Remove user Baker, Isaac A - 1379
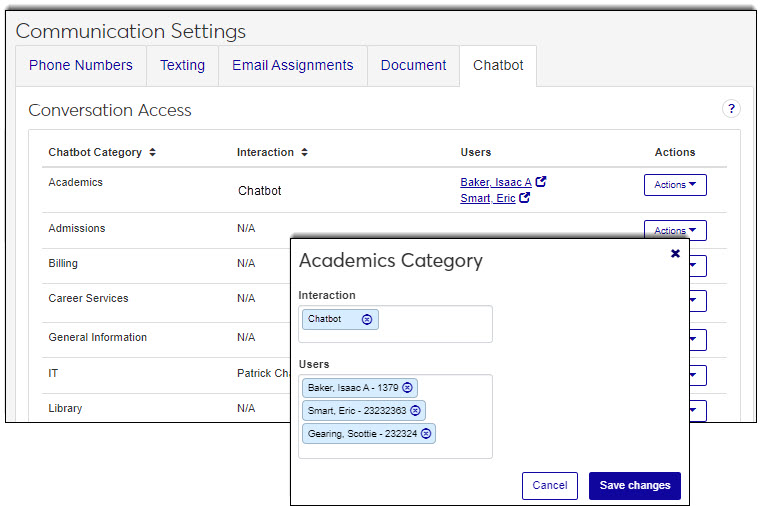 coord(408,388)
